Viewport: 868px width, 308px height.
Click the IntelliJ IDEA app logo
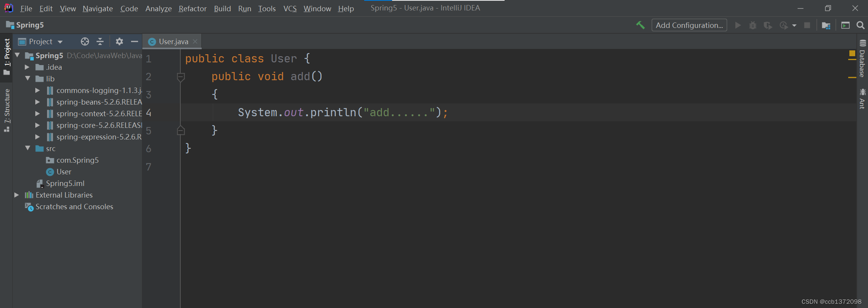coord(9,8)
